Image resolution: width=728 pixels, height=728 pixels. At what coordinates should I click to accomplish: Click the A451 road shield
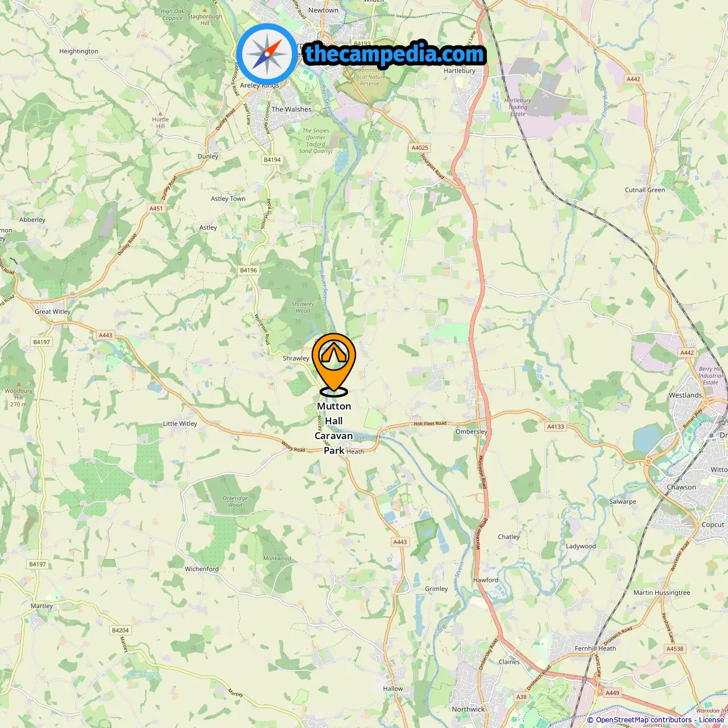156,208
